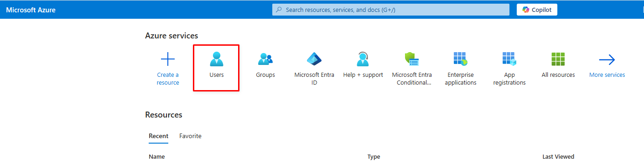Open the App registrations icon
This screenshot has width=644, height=166.
(509, 59)
